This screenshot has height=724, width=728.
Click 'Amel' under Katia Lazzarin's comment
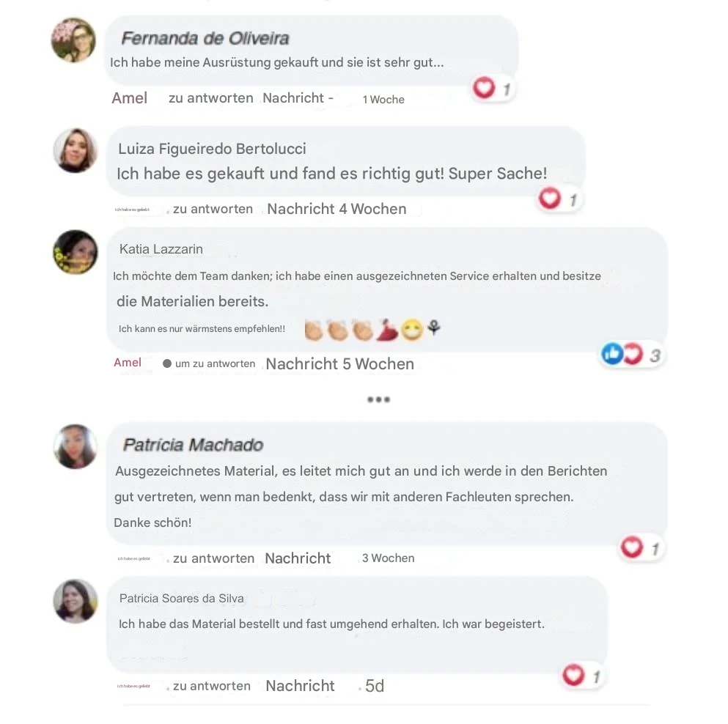128,363
